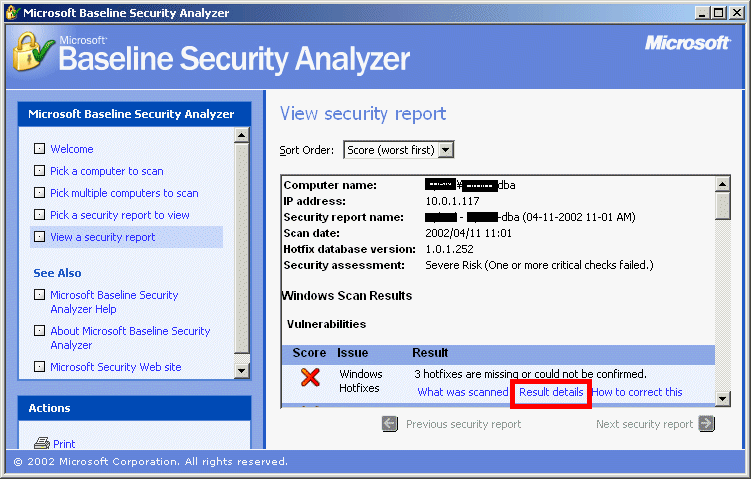Click the Score column header
Viewport: 751px width, 479px height.
tap(309, 353)
